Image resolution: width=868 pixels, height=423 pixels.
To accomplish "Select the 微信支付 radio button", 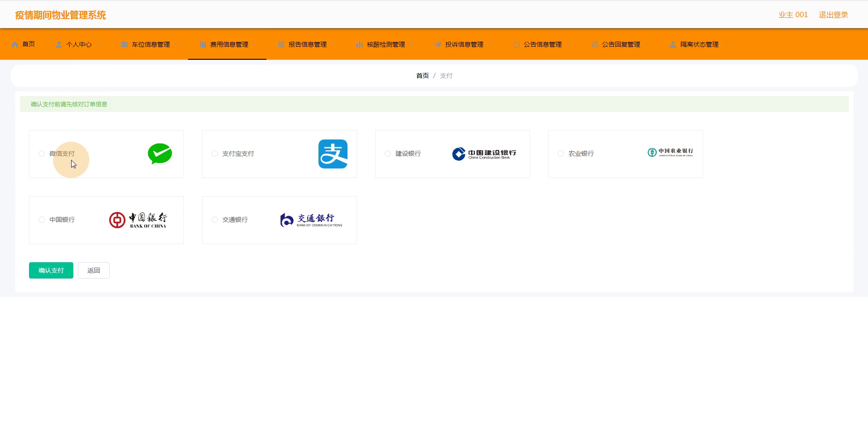I will pos(42,154).
